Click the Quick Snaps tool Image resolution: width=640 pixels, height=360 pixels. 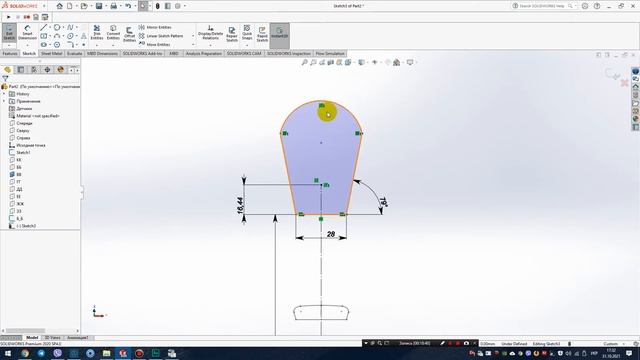pos(247,32)
